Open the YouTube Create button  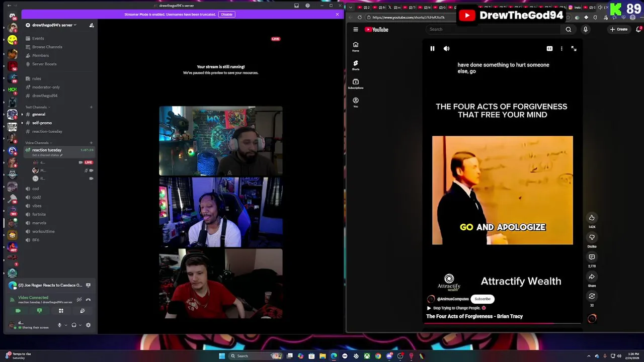pos(619,29)
